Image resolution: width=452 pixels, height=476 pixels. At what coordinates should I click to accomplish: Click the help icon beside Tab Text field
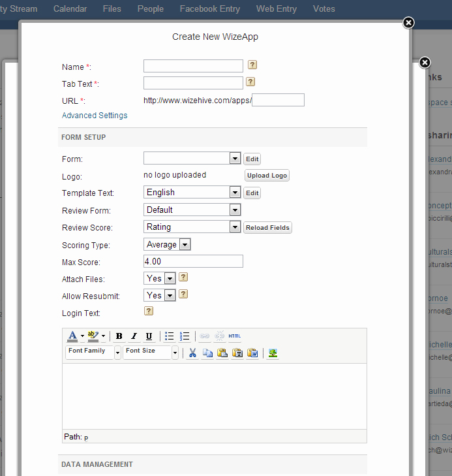[x=250, y=82]
